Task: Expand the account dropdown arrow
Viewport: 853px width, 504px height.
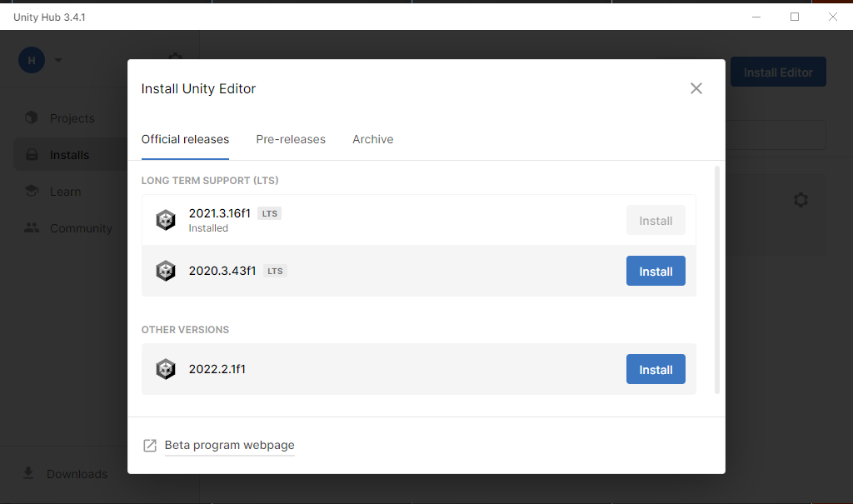Action: click(58, 60)
